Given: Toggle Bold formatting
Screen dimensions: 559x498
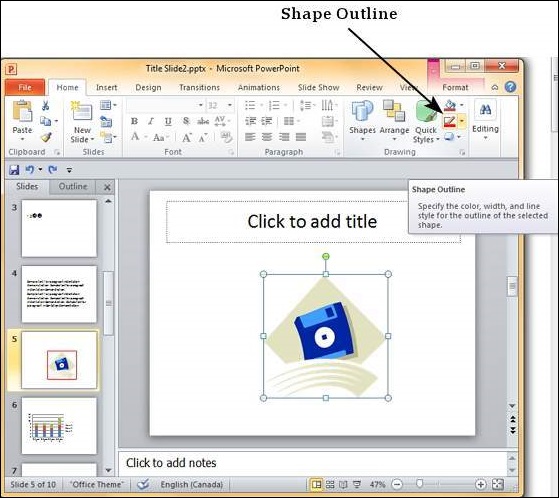Looking at the screenshot, I should coord(134,121).
